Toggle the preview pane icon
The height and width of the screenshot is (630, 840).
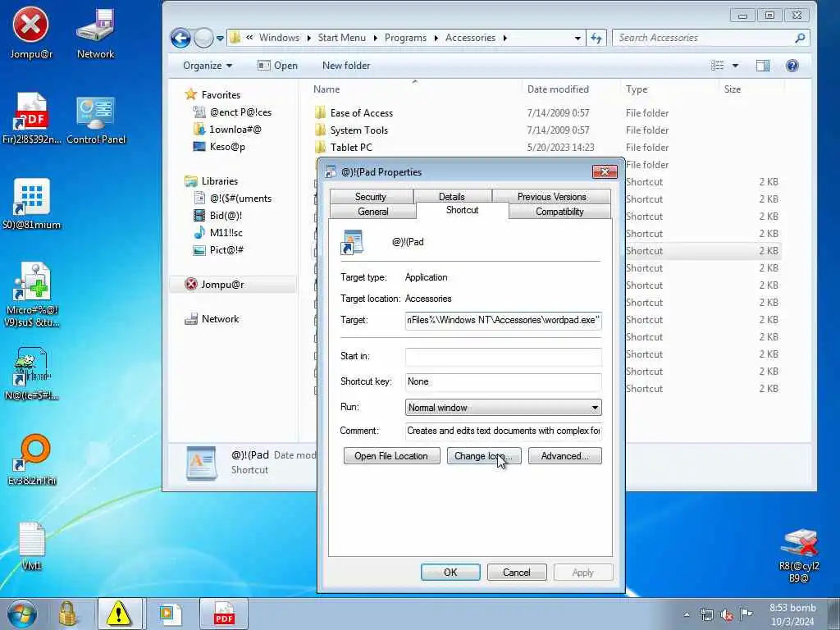pyautogui.click(x=762, y=66)
